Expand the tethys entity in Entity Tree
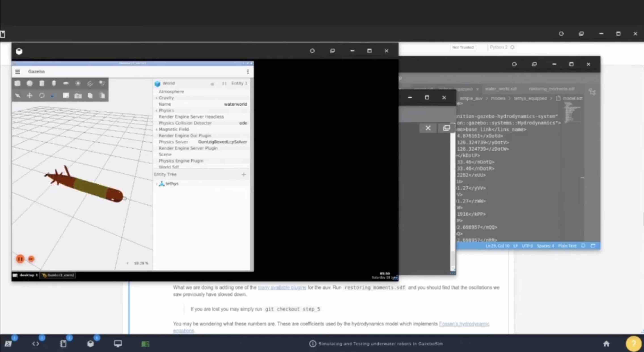Screen dimensions: 644x352 [157, 184]
